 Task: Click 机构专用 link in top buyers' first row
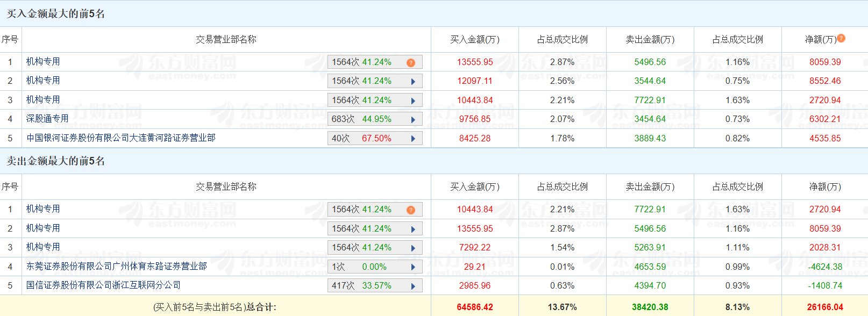pos(43,61)
